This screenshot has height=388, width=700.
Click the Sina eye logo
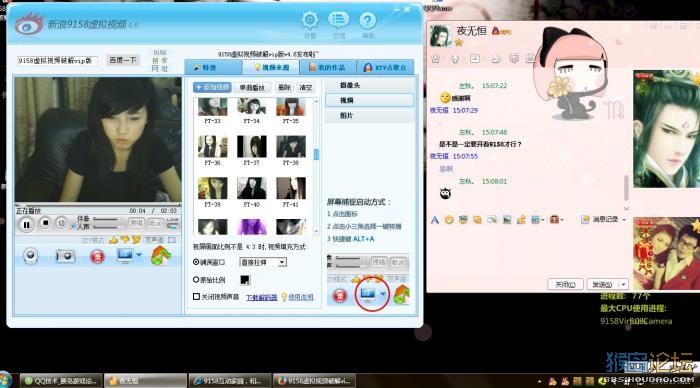coord(28,24)
